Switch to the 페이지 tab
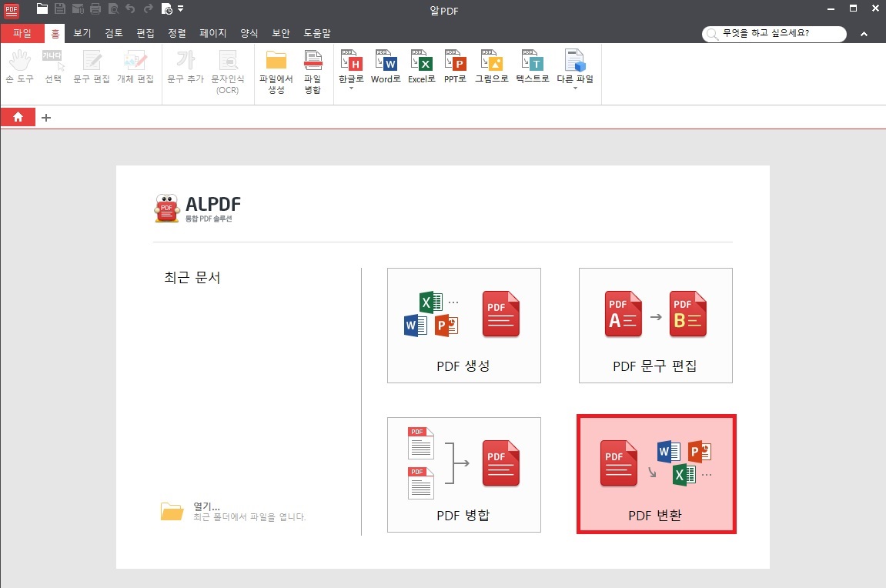Screen dimensions: 886x588 [213, 33]
